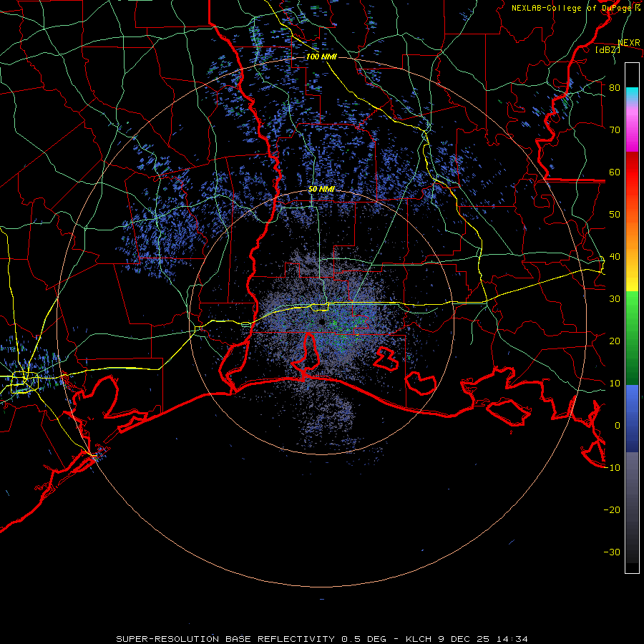Click the 0 dBZ scale value
Screen dimensions: 644x644
[x=618, y=426]
